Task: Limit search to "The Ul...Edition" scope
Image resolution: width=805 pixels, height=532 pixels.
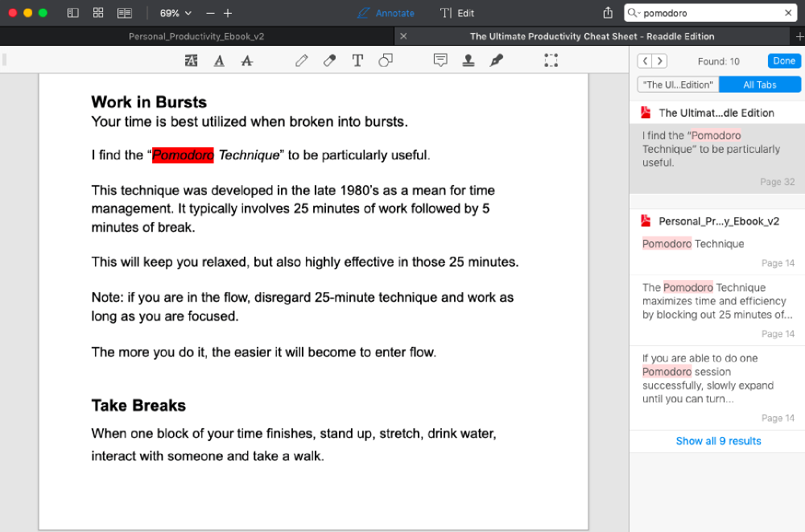Action: pyautogui.click(x=678, y=85)
